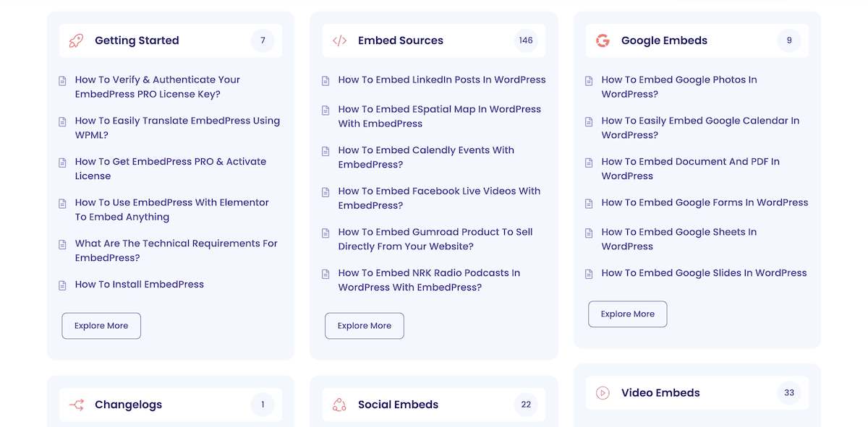Click document icon next to Google Forms article

pyautogui.click(x=590, y=204)
